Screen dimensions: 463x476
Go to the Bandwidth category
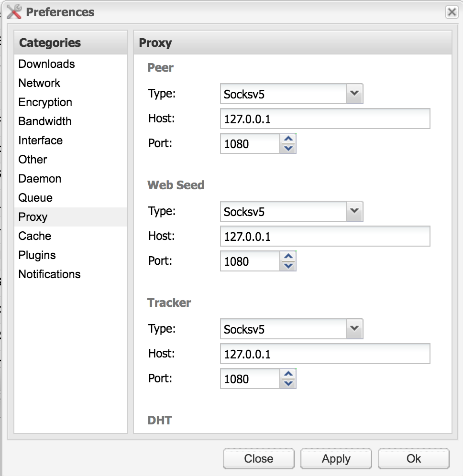point(45,121)
